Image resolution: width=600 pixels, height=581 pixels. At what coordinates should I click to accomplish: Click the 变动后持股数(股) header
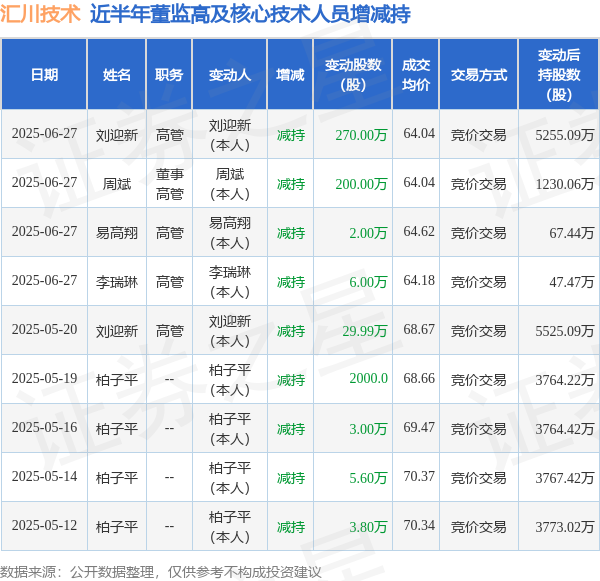pyautogui.click(x=559, y=74)
